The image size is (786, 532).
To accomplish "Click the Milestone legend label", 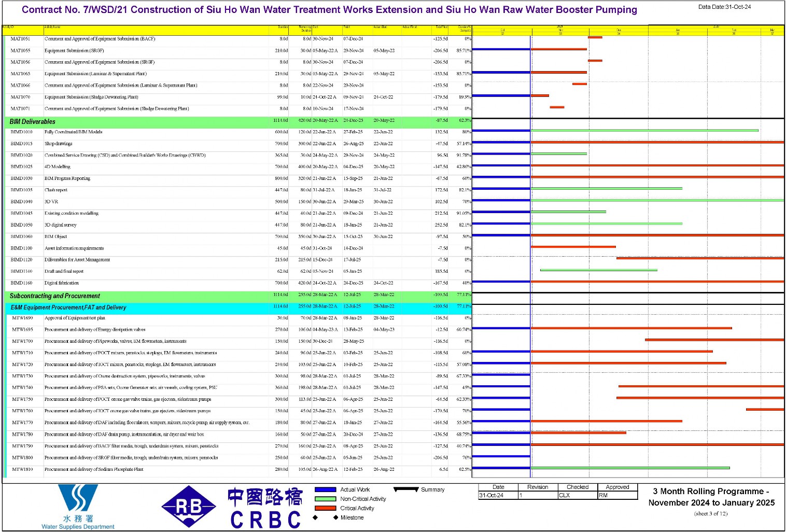I will pyautogui.click(x=352, y=517).
